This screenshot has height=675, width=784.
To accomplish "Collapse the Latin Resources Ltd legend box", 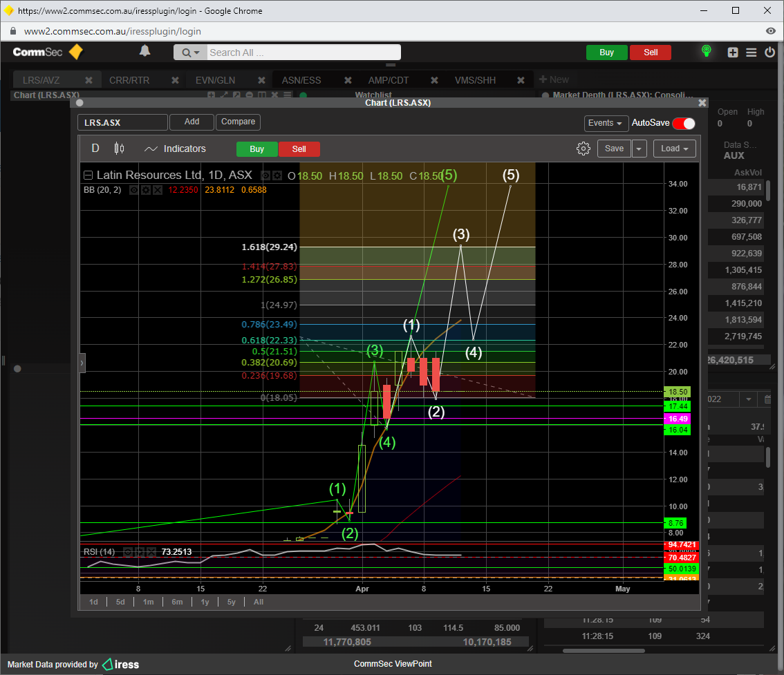I will [88, 175].
